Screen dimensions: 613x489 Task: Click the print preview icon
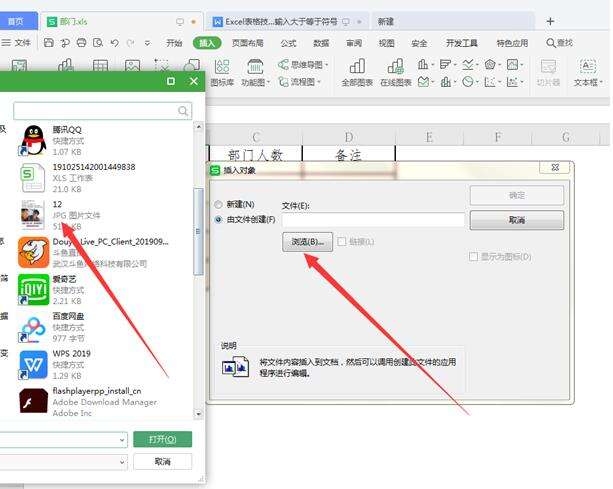point(98,43)
